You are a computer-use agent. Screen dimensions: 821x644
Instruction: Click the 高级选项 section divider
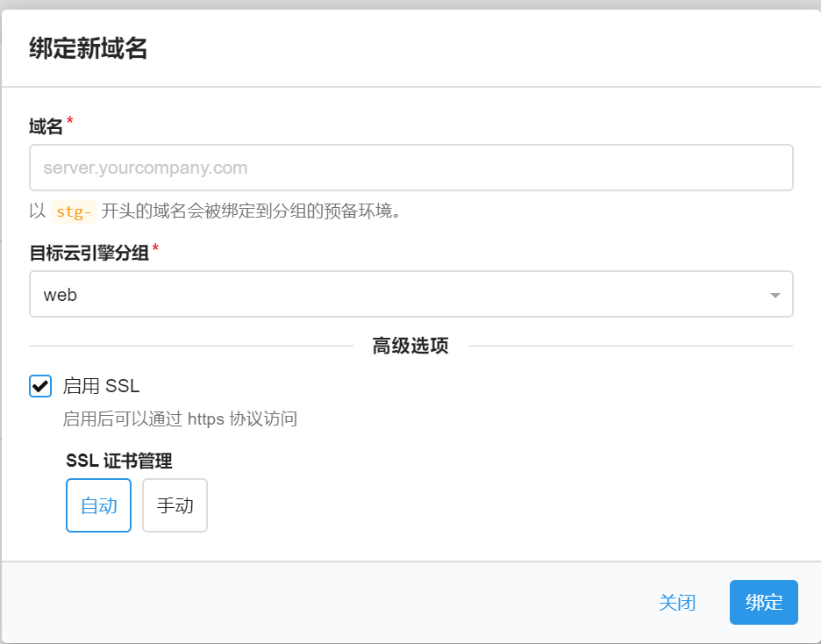click(x=410, y=346)
